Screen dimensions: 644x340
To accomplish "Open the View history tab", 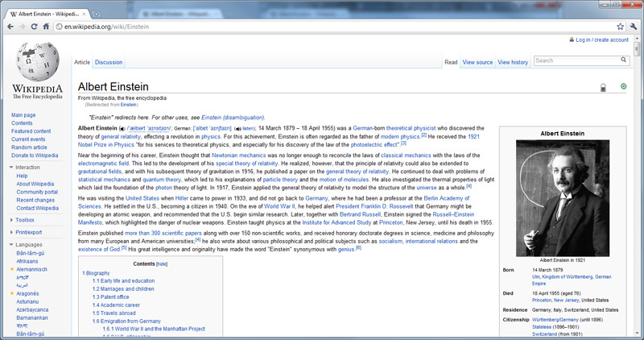I will pos(513,62).
